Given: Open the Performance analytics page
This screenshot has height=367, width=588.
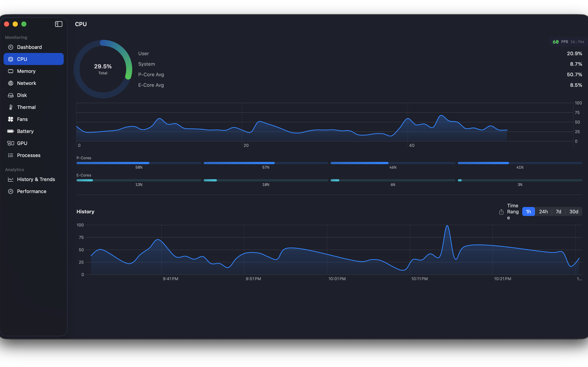Looking at the screenshot, I should click(x=32, y=191).
